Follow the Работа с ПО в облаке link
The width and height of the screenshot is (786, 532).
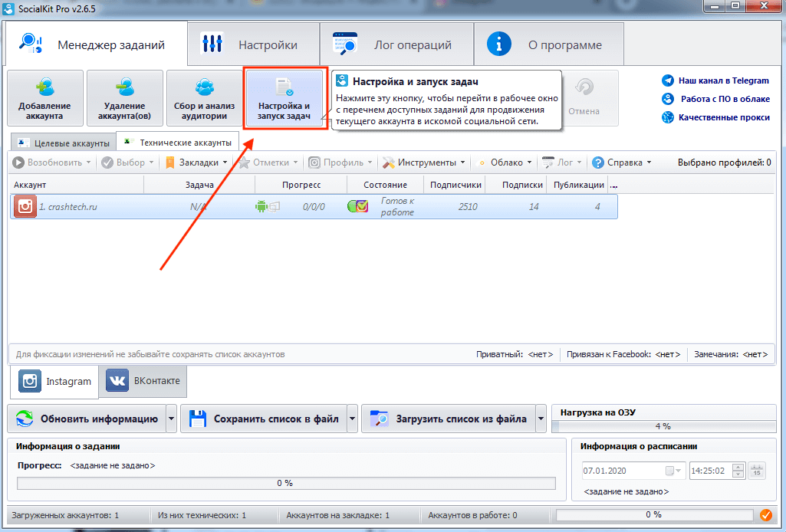tap(725, 99)
